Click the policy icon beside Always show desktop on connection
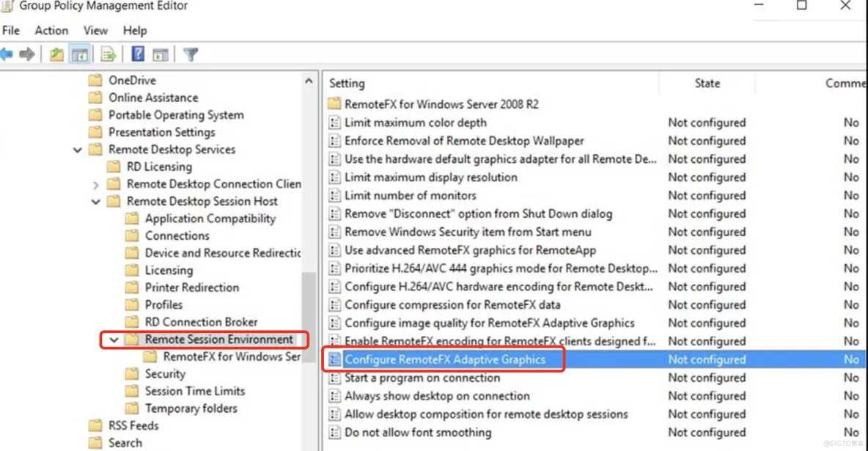 [x=334, y=396]
